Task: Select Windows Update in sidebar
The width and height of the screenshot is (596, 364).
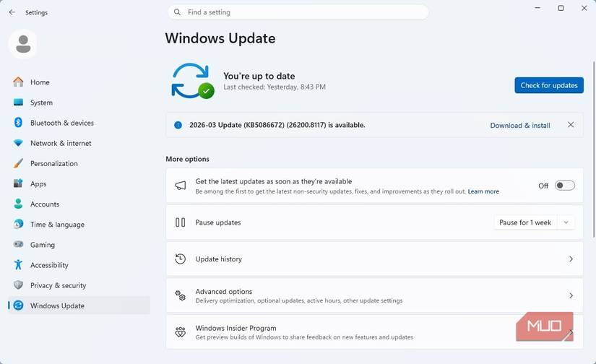Action: tap(79, 305)
